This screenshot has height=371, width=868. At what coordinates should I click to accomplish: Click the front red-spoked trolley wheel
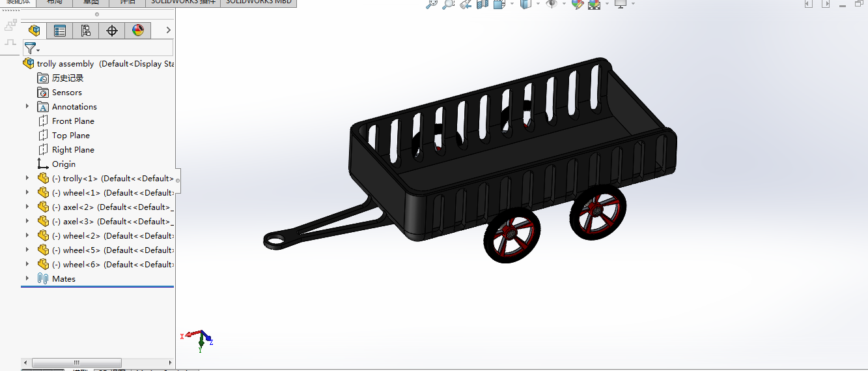click(512, 235)
